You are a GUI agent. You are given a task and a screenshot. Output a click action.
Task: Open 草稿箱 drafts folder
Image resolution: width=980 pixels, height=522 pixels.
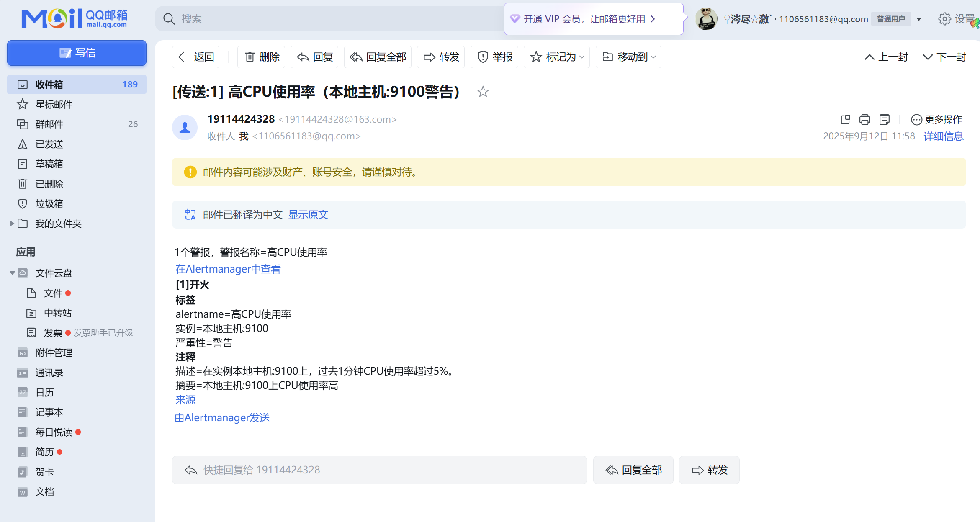[x=77, y=164]
